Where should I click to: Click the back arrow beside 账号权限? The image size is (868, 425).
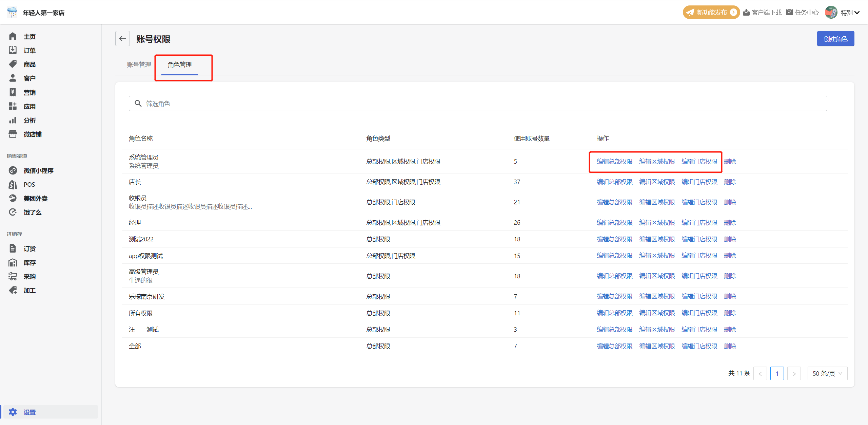pos(122,39)
